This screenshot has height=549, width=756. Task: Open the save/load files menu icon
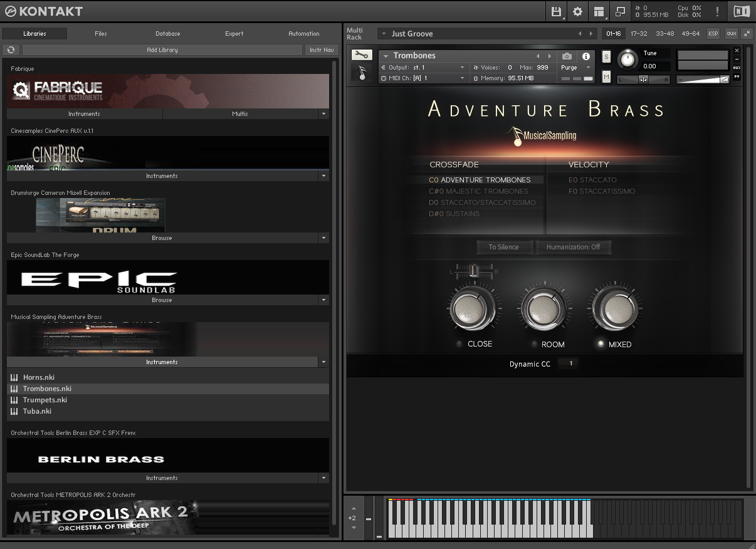click(556, 11)
